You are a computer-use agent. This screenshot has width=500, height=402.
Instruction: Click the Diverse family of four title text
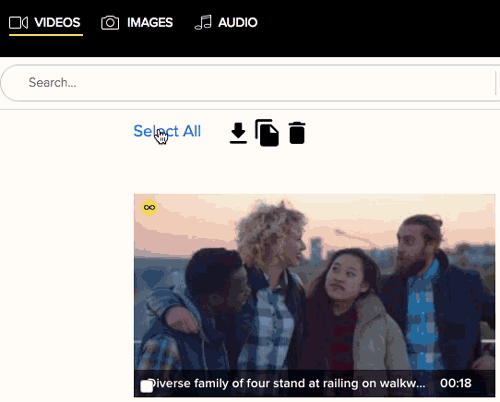coord(287,383)
